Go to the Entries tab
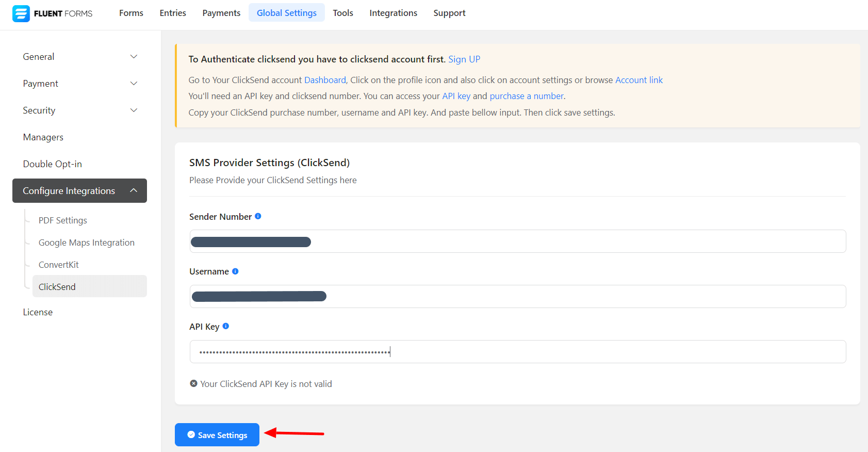Viewport: 868px width, 452px height. (x=173, y=13)
